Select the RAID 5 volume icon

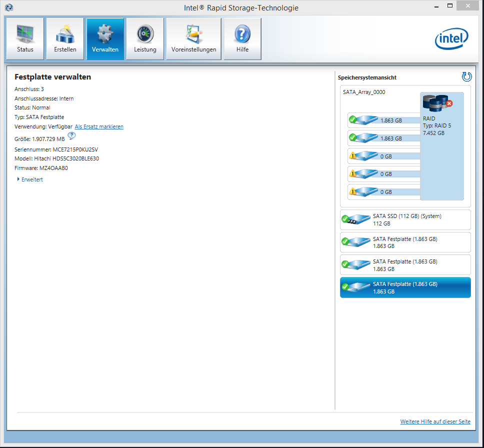437,103
